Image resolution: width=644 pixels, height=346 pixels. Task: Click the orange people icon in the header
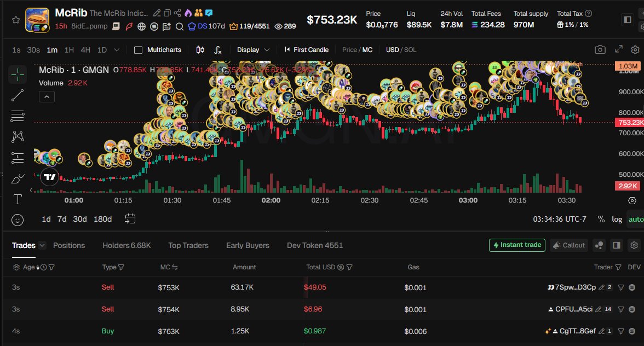click(199, 13)
